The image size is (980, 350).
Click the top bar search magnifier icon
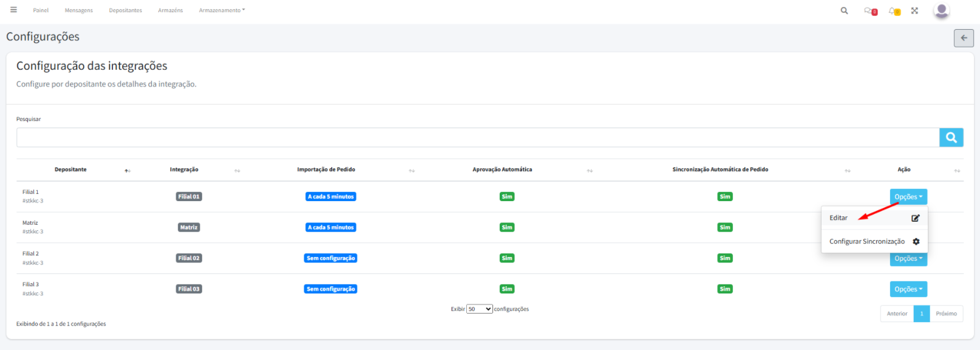pos(844,10)
